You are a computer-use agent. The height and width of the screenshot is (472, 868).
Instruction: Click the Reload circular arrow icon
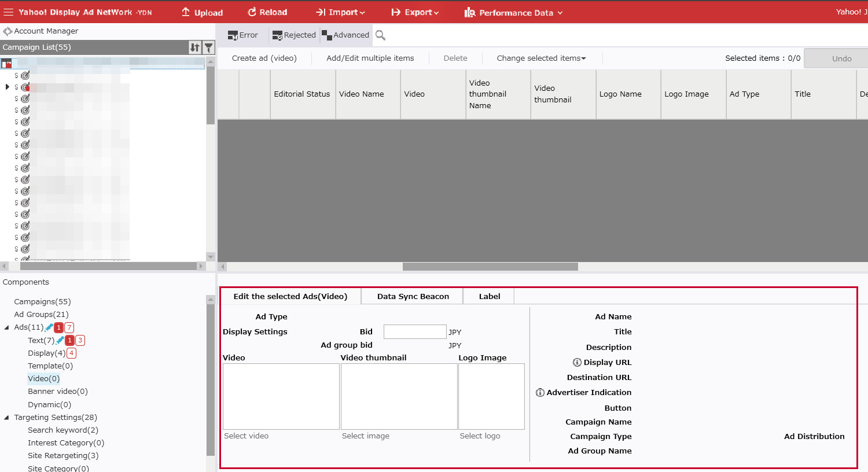pyautogui.click(x=252, y=12)
